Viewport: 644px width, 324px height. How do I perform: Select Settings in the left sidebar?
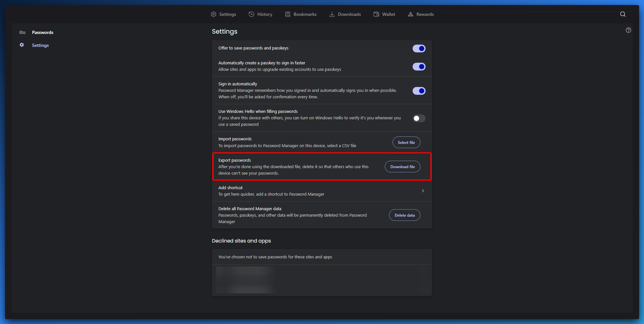click(40, 45)
